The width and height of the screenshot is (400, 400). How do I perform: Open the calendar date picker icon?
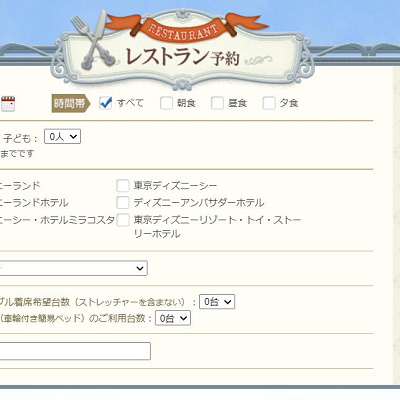(8, 103)
